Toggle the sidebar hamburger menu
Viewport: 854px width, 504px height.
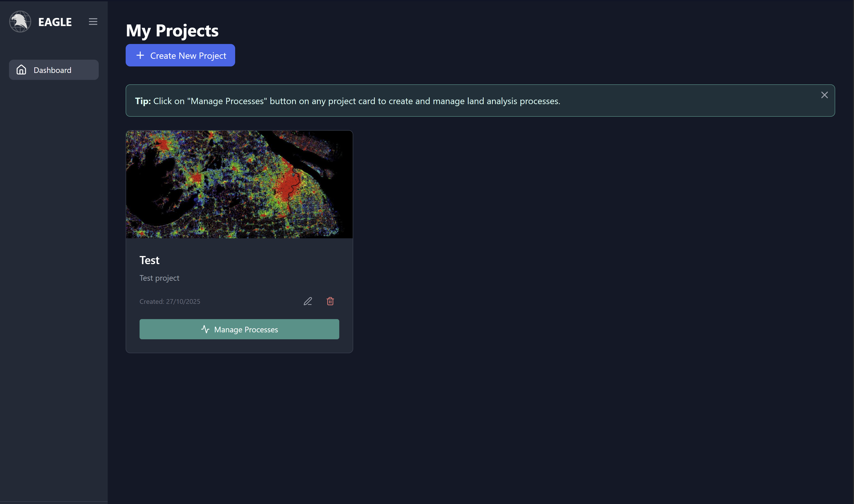[x=93, y=22]
